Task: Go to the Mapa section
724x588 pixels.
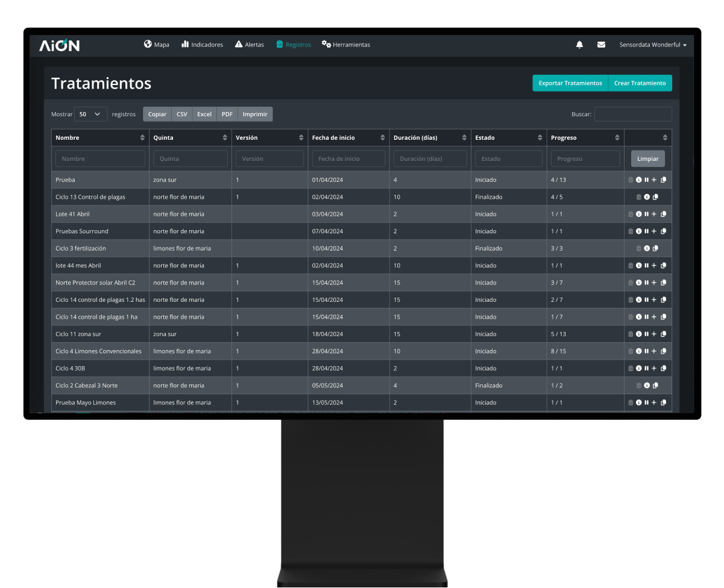Action: point(157,45)
